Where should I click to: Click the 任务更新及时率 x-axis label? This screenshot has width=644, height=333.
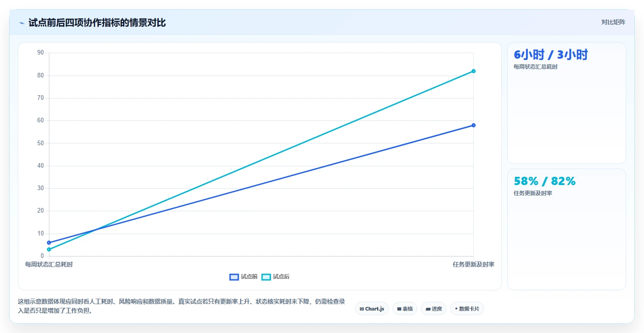(473, 264)
